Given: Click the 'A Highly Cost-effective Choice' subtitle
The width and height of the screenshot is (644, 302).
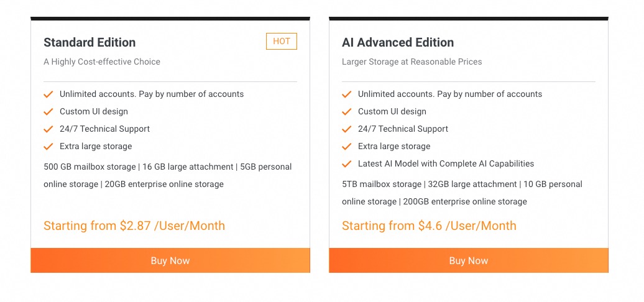Looking at the screenshot, I should point(102,62).
